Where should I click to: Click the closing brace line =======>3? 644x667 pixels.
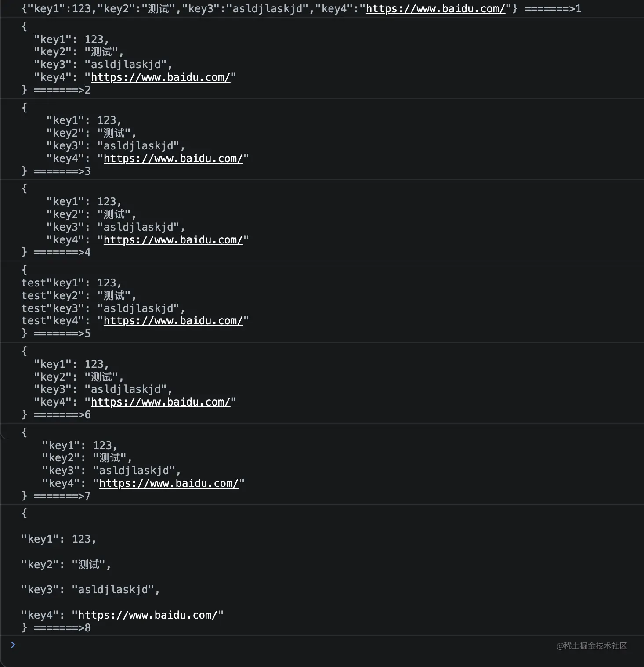pos(56,171)
